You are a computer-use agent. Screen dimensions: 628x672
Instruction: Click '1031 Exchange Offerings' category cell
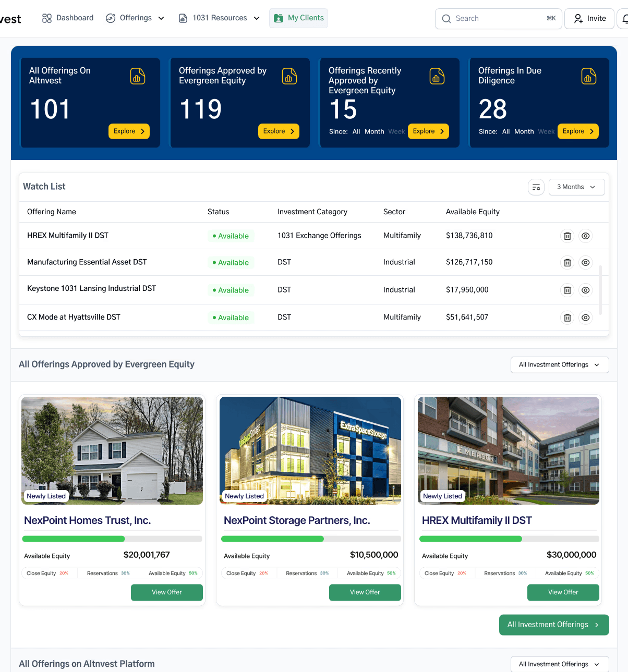coord(319,236)
